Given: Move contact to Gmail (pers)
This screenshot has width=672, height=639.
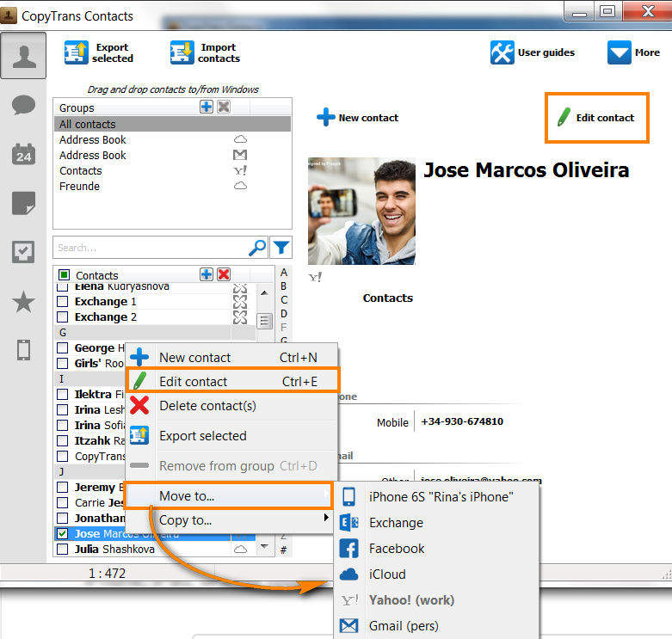Looking at the screenshot, I should pyautogui.click(x=436, y=626).
